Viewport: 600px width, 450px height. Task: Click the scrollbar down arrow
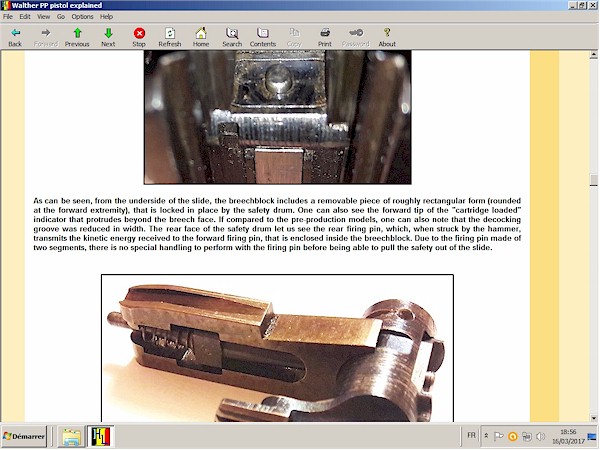click(x=593, y=418)
